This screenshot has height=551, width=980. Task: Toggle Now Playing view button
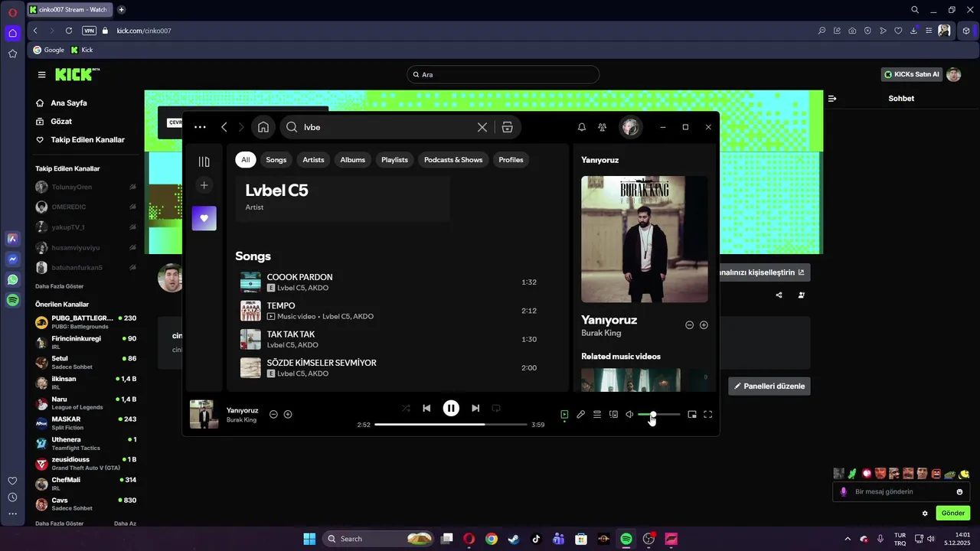[x=564, y=414]
